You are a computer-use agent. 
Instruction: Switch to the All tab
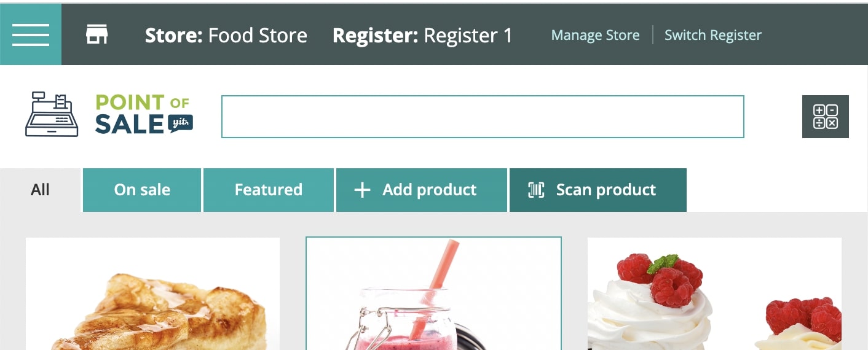click(40, 190)
